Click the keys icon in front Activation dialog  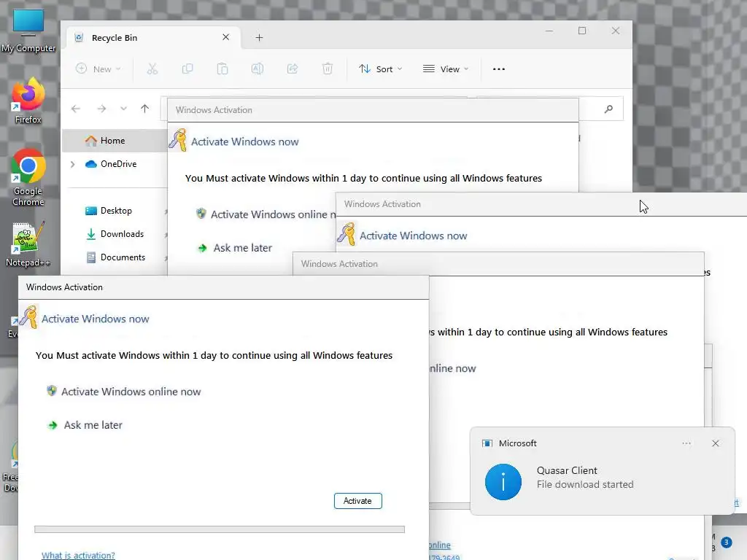tap(29, 316)
